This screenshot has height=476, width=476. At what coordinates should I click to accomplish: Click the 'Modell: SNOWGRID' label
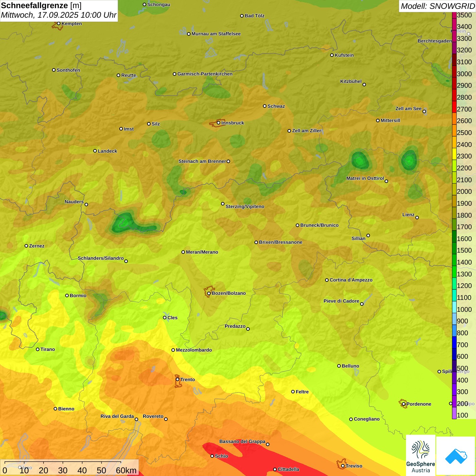[438, 6]
